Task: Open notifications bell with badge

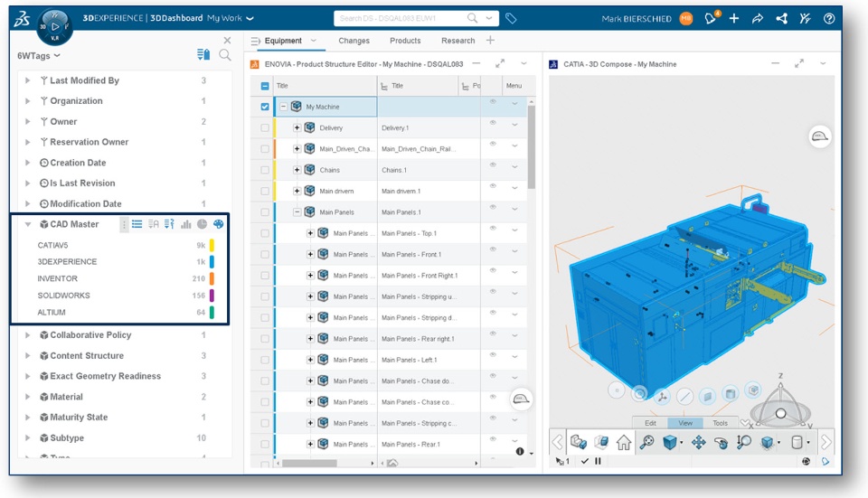Action: [x=711, y=18]
